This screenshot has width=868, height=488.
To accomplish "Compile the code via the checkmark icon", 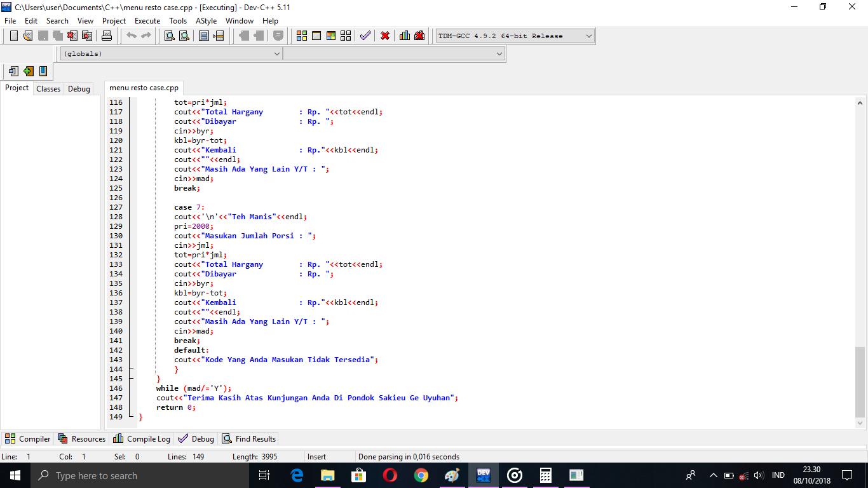I will coord(365,36).
